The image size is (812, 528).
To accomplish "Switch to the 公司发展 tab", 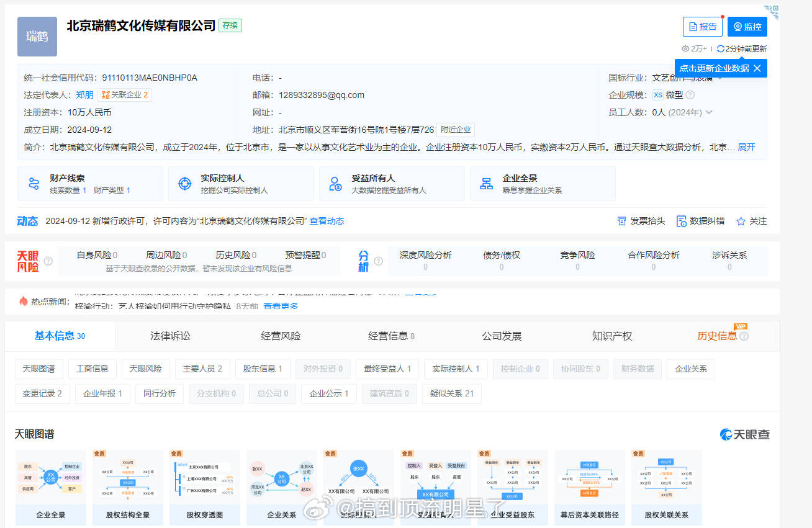I will pos(502,336).
